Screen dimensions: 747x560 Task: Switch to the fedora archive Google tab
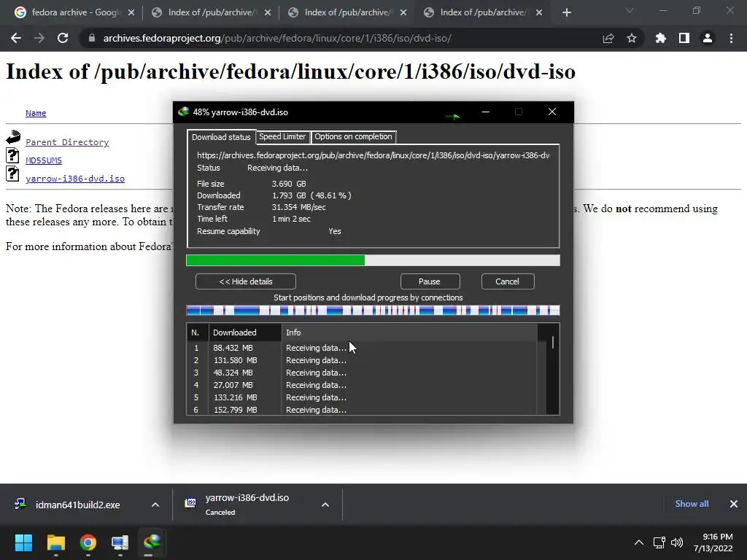pyautogui.click(x=74, y=12)
